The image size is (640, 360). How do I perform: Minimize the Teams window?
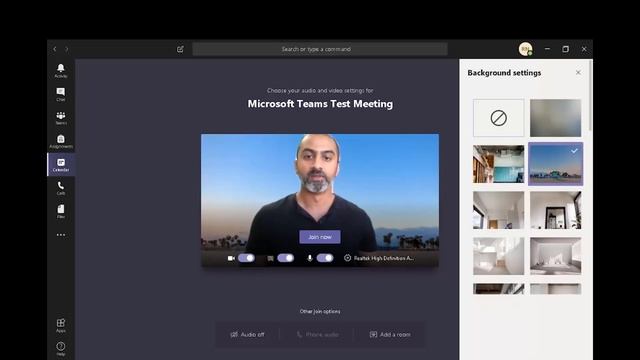click(x=547, y=49)
